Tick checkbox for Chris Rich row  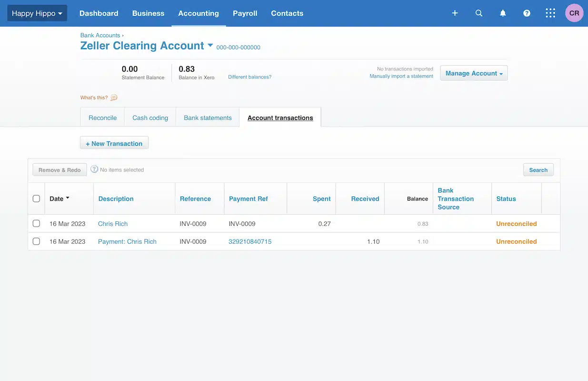(36, 223)
